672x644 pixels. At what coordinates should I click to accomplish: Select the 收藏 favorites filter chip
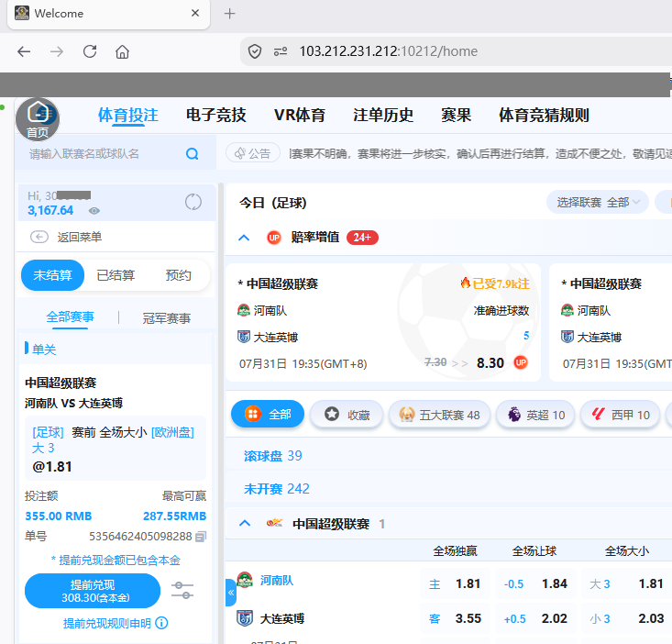click(347, 415)
